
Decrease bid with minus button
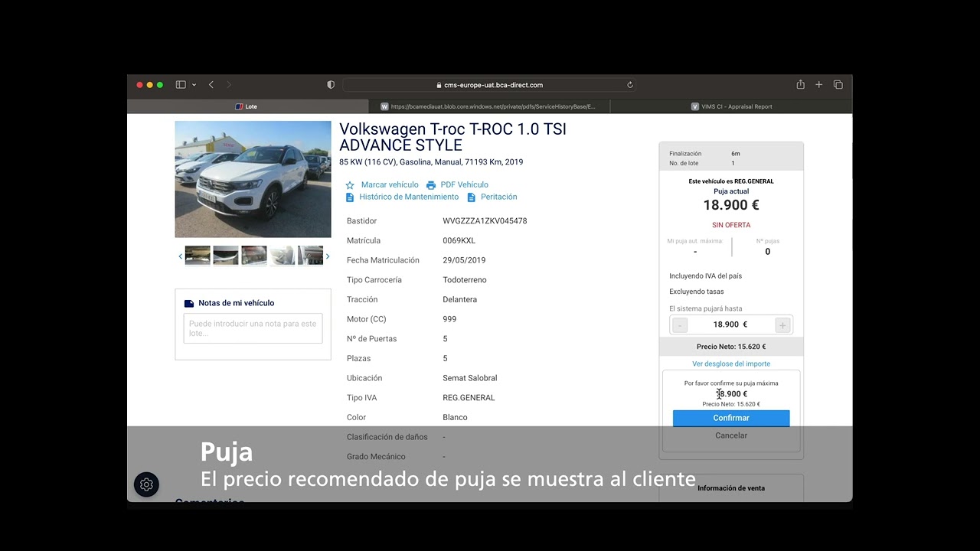[680, 325]
